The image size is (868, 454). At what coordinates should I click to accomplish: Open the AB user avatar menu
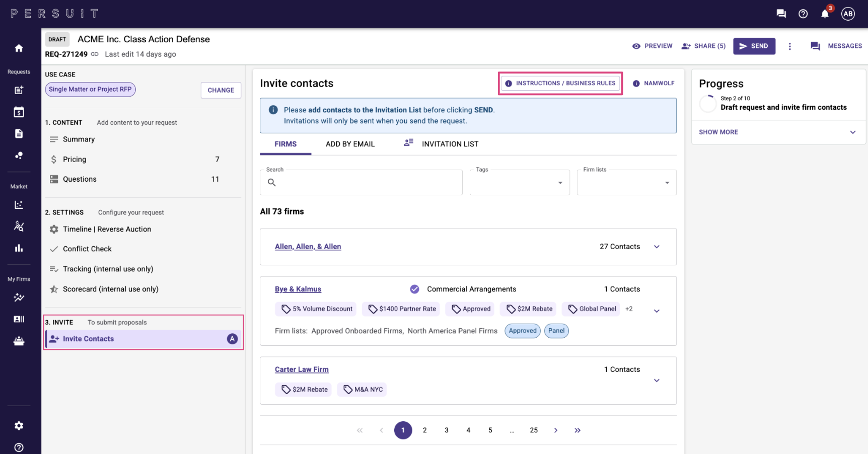point(848,14)
